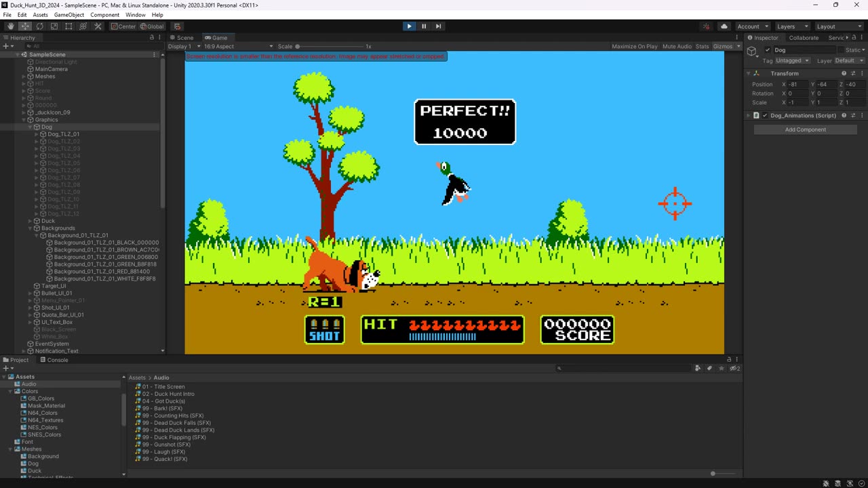The width and height of the screenshot is (868, 488).
Task: Expand the Dog_Animations script component
Action: 749,115
